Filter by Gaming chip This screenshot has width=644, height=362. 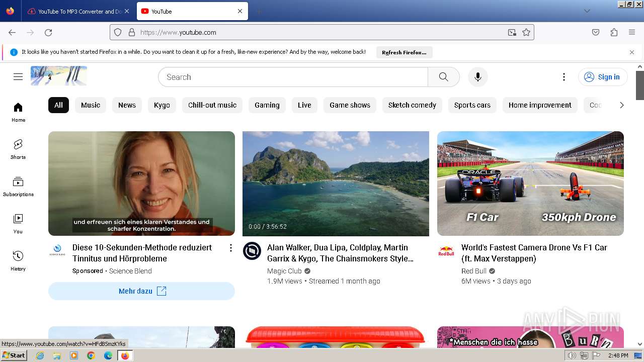point(267,105)
